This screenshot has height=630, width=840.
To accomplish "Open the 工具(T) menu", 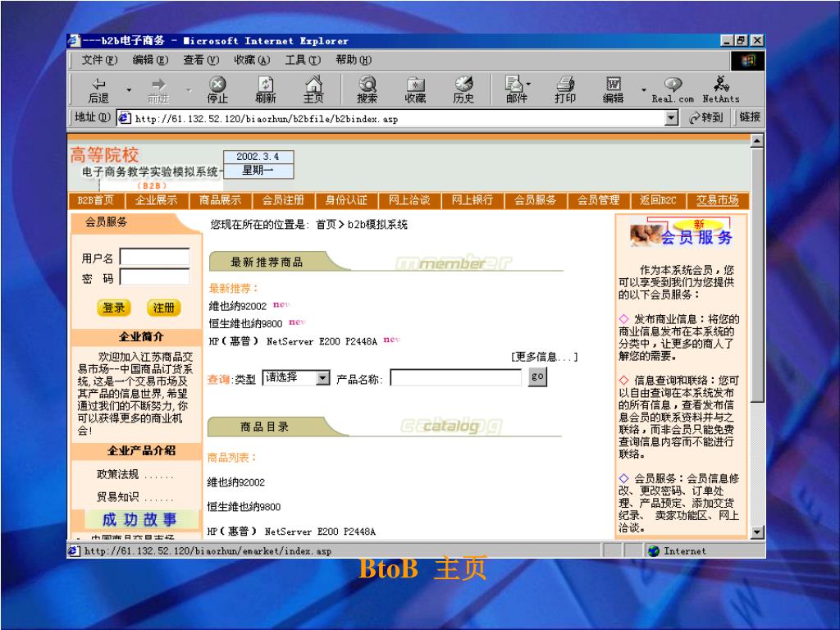I will point(303,60).
